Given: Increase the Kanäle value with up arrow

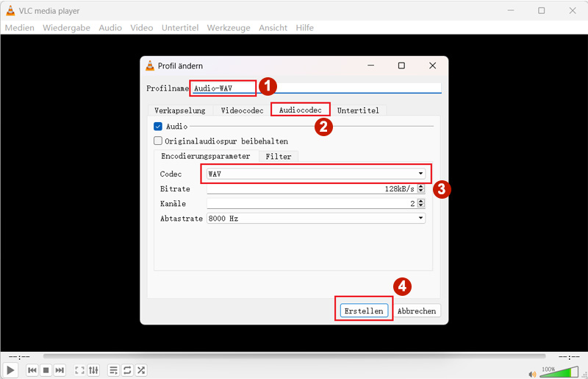Looking at the screenshot, I should [x=421, y=201].
